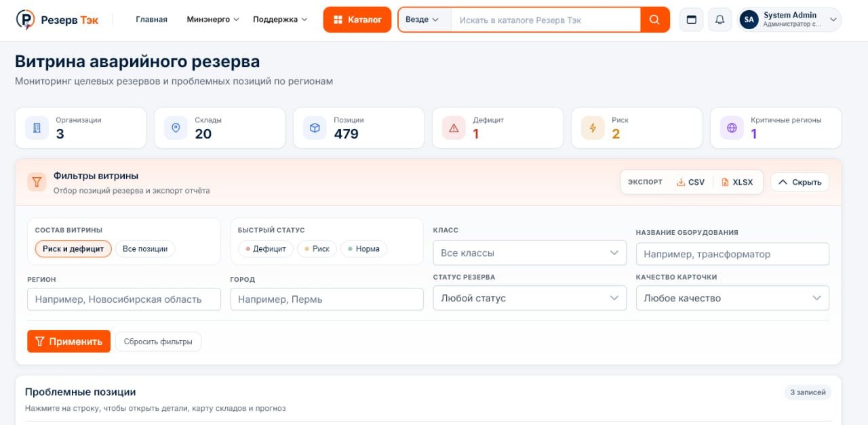Click the Название оборудования input field
Image resolution: width=868 pixels, height=425 pixels.
pyautogui.click(x=732, y=254)
